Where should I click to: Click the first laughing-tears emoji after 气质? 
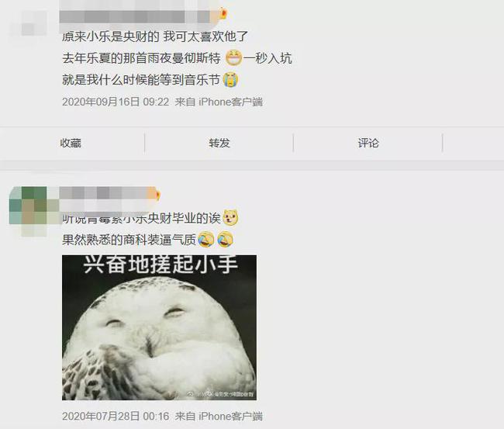(x=206, y=240)
